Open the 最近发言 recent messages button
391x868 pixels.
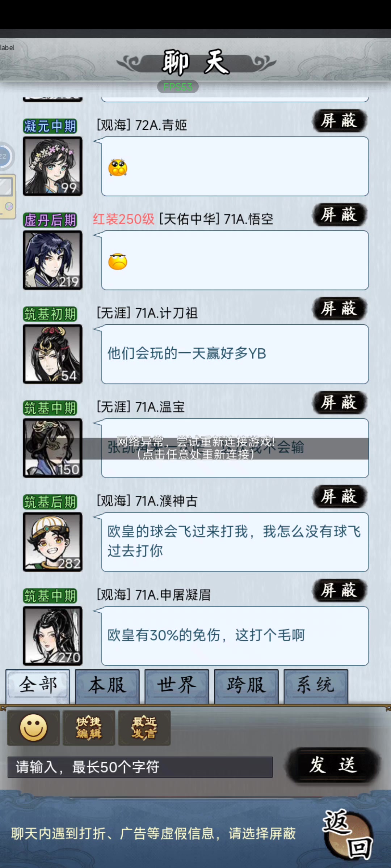144,728
